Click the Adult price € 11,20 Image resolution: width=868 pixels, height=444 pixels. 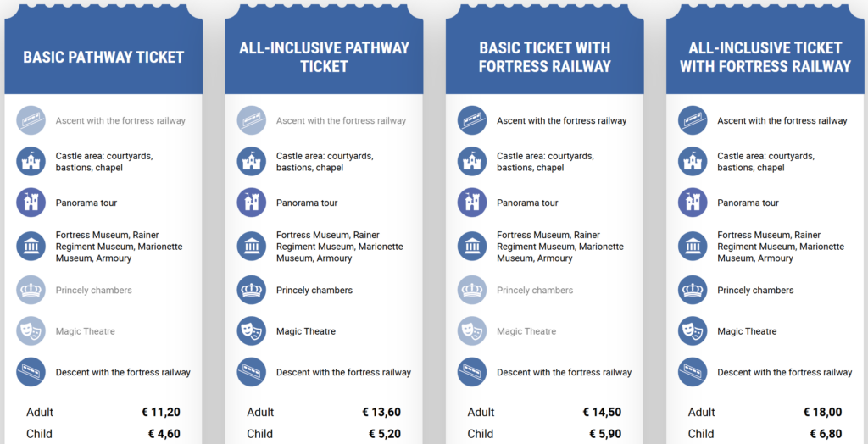[x=160, y=413]
